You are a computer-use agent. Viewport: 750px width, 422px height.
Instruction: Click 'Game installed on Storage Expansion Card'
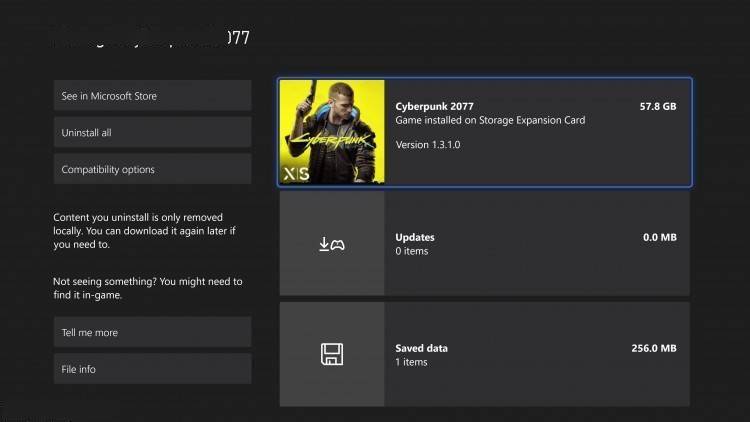click(490, 120)
